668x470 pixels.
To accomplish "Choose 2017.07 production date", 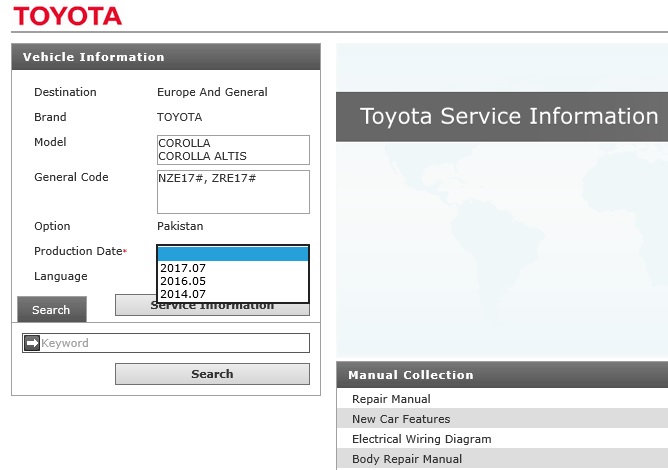I will [x=233, y=268].
